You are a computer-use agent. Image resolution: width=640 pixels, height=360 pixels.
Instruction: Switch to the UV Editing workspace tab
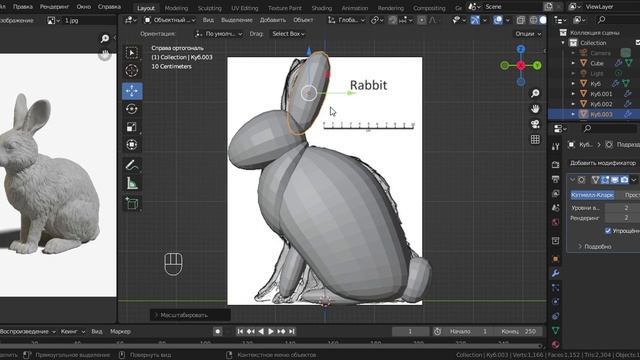[x=244, y=8]
